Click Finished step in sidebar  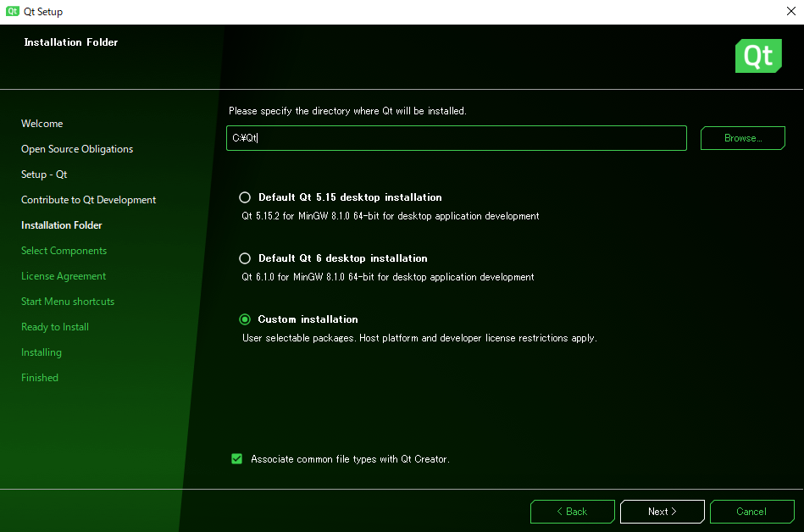pos(40,378)
